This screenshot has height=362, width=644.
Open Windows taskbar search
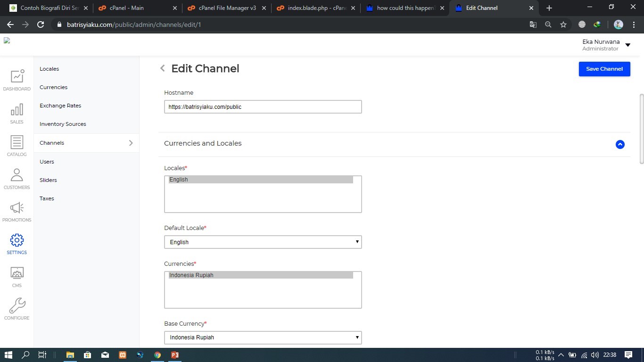[25, 355]
